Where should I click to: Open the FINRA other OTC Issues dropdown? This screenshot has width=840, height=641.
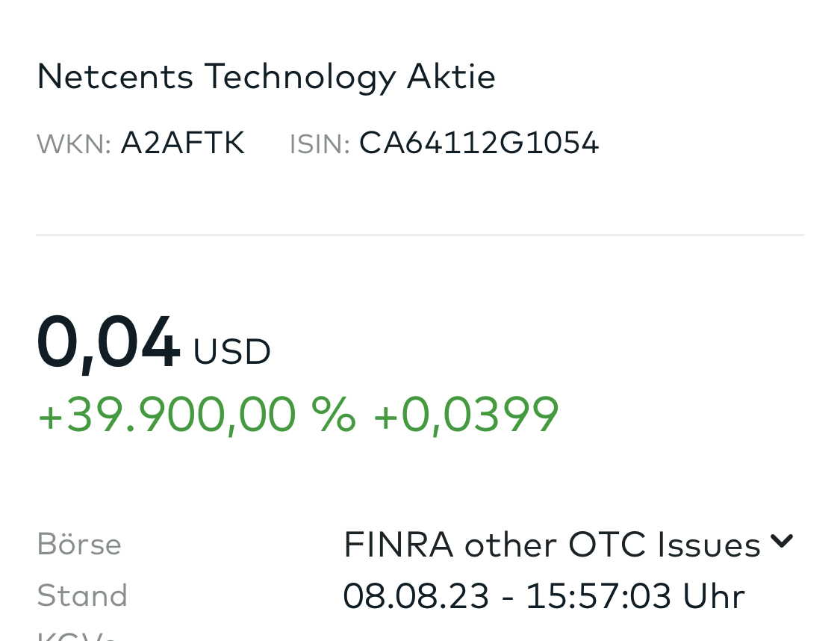(551, 544)
